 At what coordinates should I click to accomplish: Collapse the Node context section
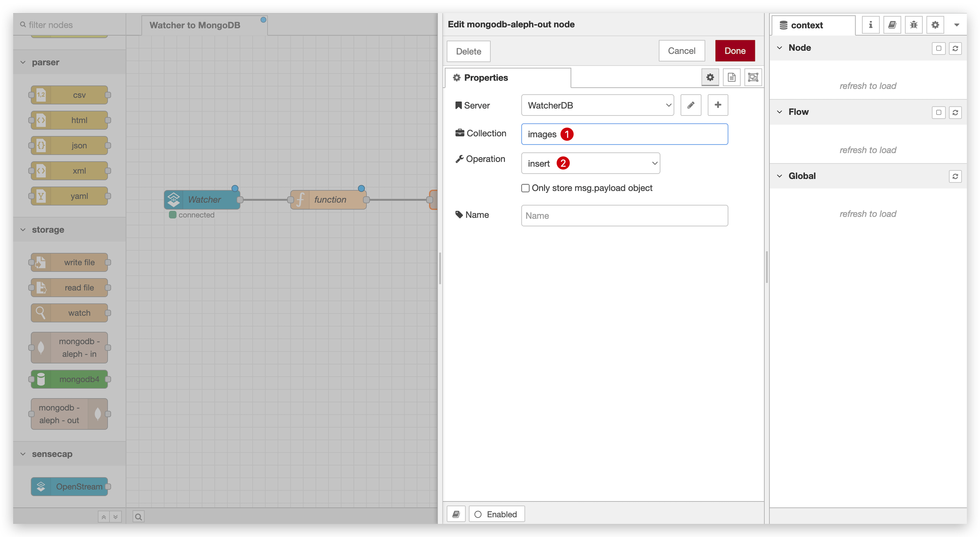coord(780,48)
